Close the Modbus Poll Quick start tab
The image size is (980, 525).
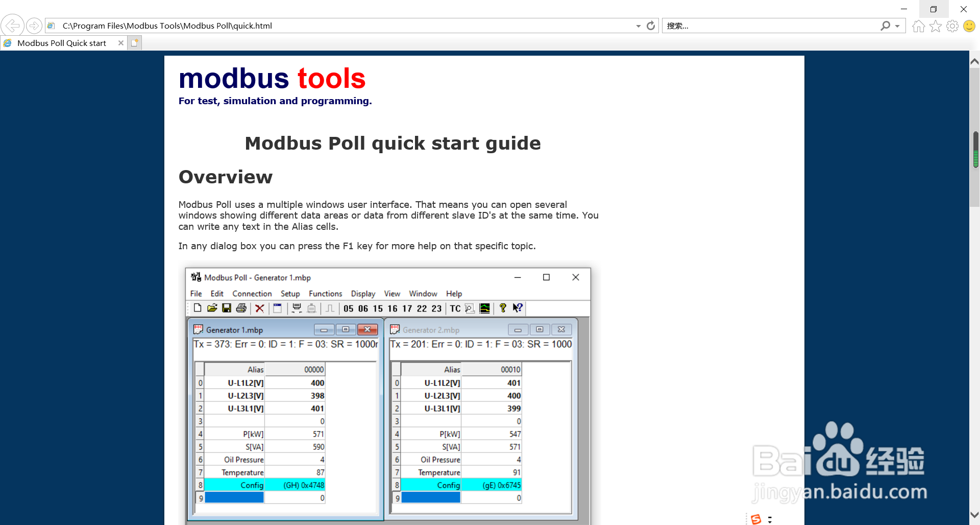(x=121, y=43)
